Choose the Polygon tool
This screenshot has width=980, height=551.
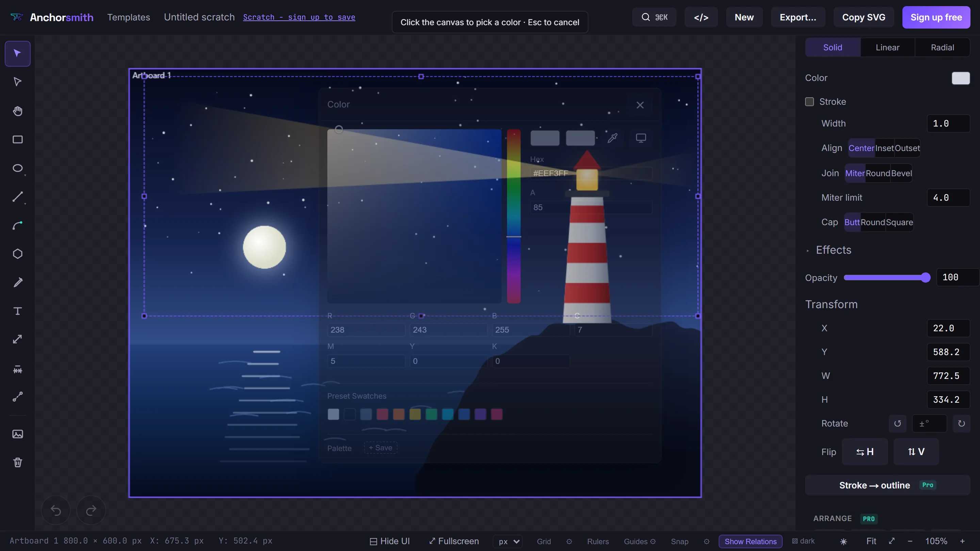(x=17, y=254)
